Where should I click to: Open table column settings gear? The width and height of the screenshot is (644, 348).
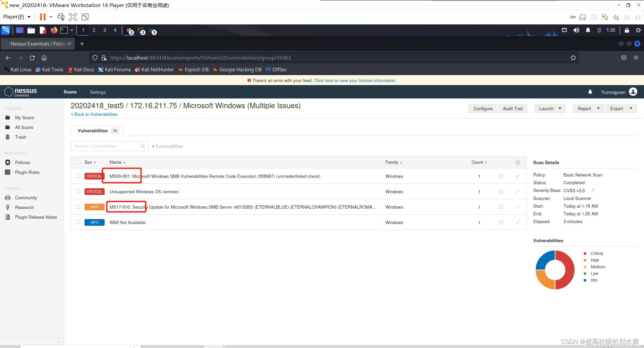(x=518, y=162)
